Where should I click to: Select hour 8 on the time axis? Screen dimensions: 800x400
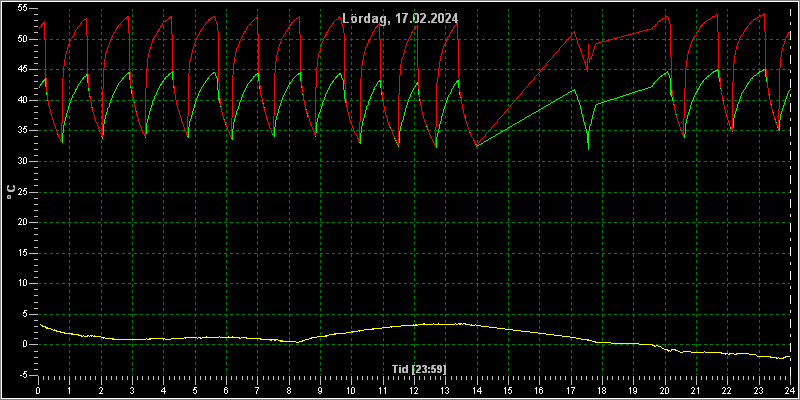(289, 391)
